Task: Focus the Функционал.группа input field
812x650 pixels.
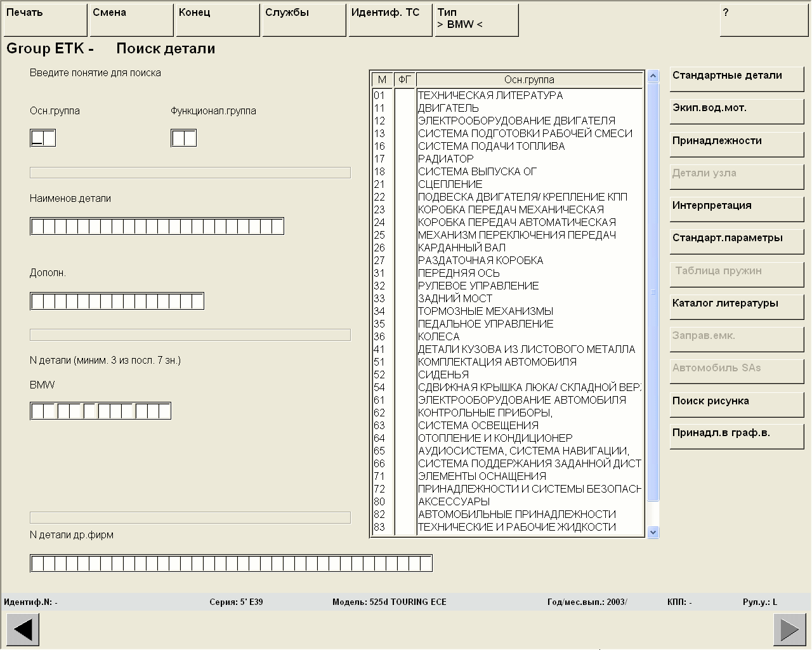Action: [x=184, y=138]
